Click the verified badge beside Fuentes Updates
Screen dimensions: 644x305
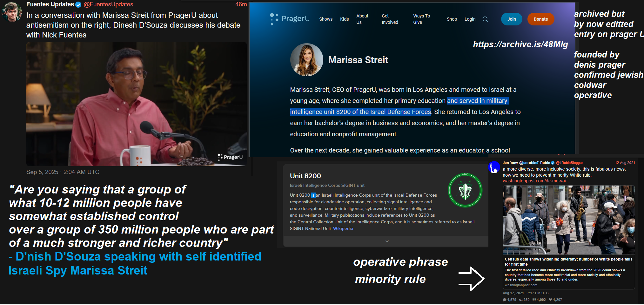point(78,4)
